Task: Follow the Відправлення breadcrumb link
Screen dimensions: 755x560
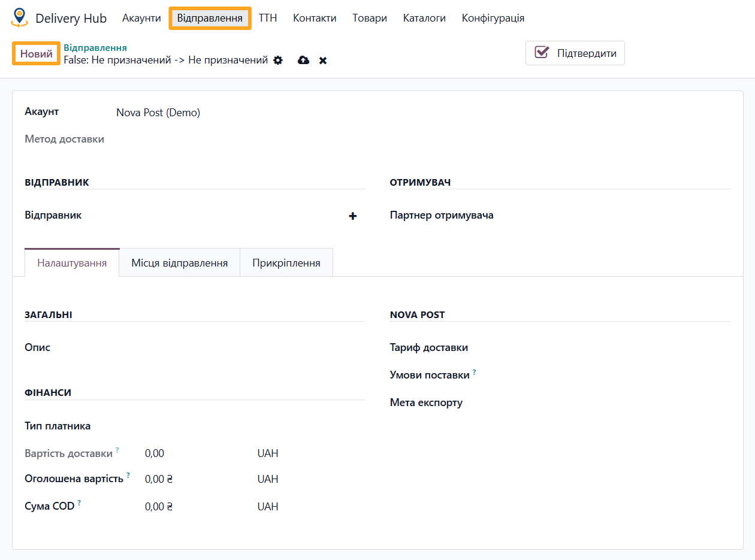Action: click(95, 48)
